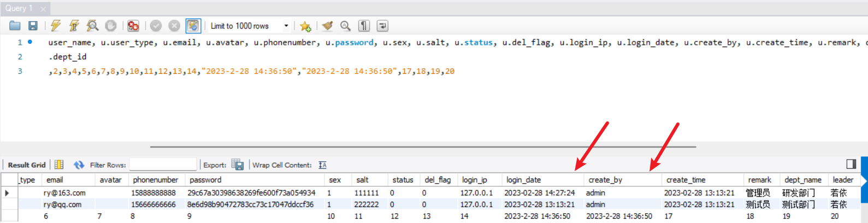Expand the blue side panel arrow

click(864, 180)
